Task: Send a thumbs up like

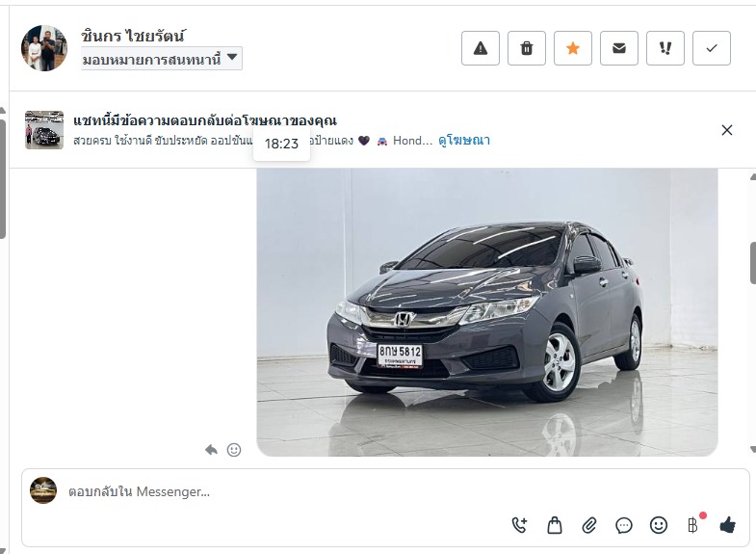Action: click(727, 525)
